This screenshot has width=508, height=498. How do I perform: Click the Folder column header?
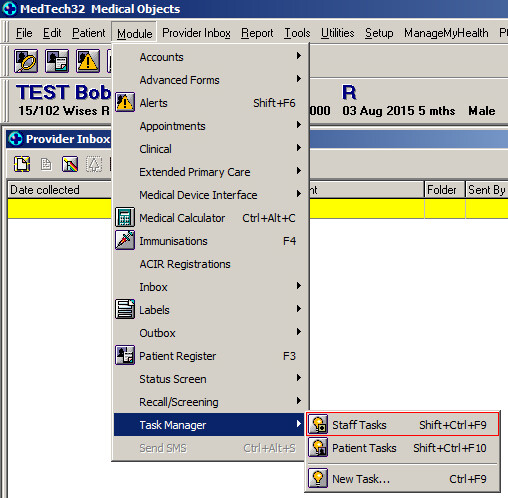click(445, 190)
